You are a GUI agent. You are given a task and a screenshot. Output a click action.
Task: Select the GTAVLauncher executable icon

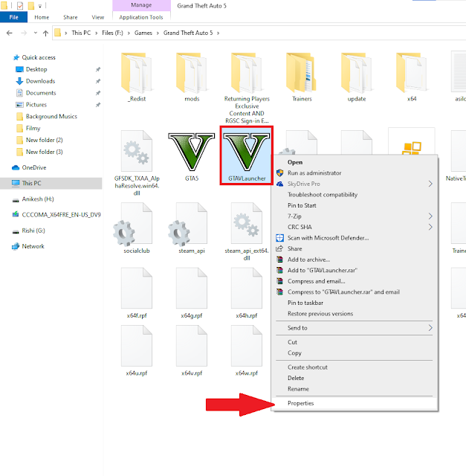pos(247,152)
